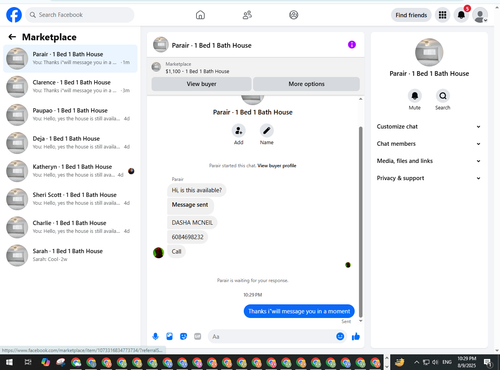Screen dimensions: 500x370
Task: Open the Windows notification center
Action: [488, 362]
